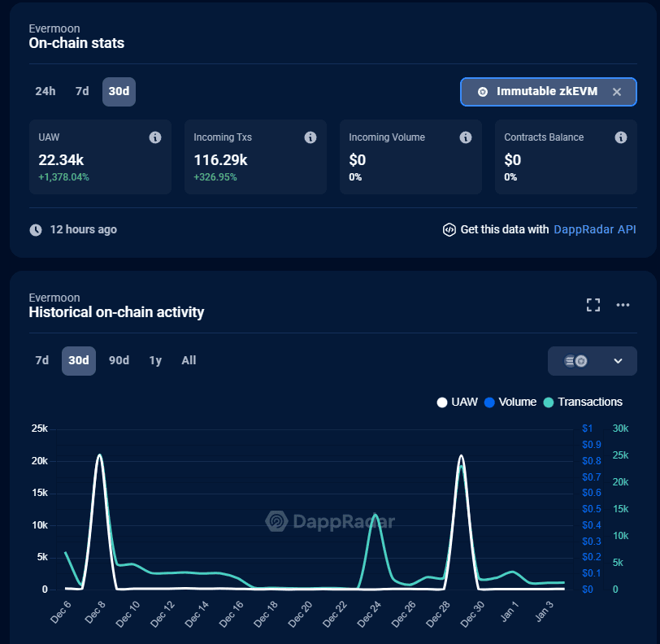Select the 24h on-chain stats period
This screenshot has width=660, height=644.
[46, 91]
